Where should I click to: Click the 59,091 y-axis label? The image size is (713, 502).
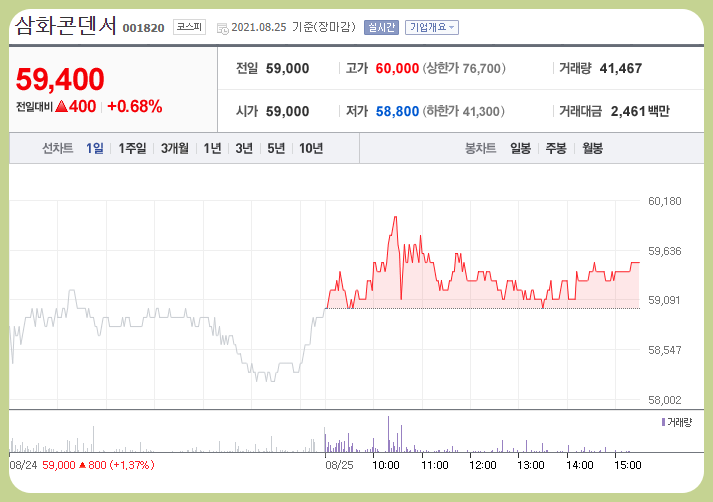tap(664, 300)
